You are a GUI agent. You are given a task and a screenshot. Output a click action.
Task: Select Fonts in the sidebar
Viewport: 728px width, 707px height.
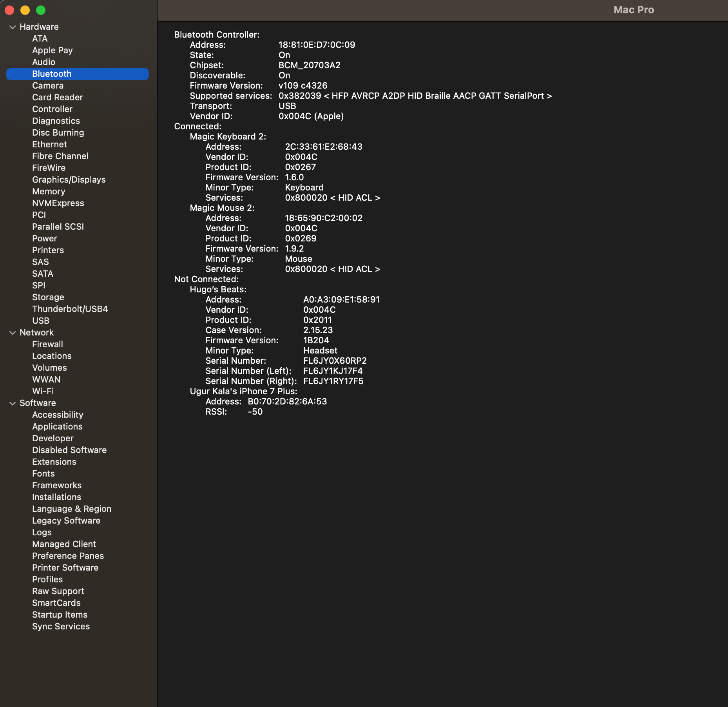[43, 473]
